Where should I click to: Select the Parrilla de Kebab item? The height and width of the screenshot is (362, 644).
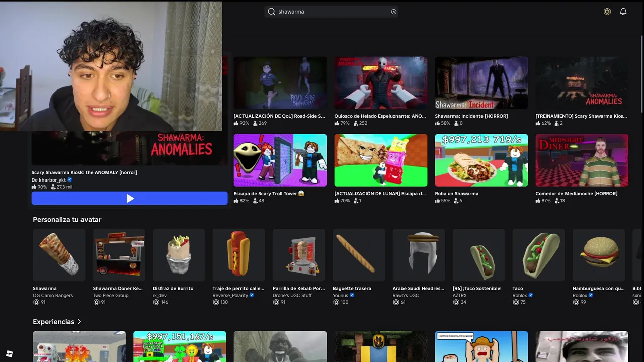click(x=299, y=255)
